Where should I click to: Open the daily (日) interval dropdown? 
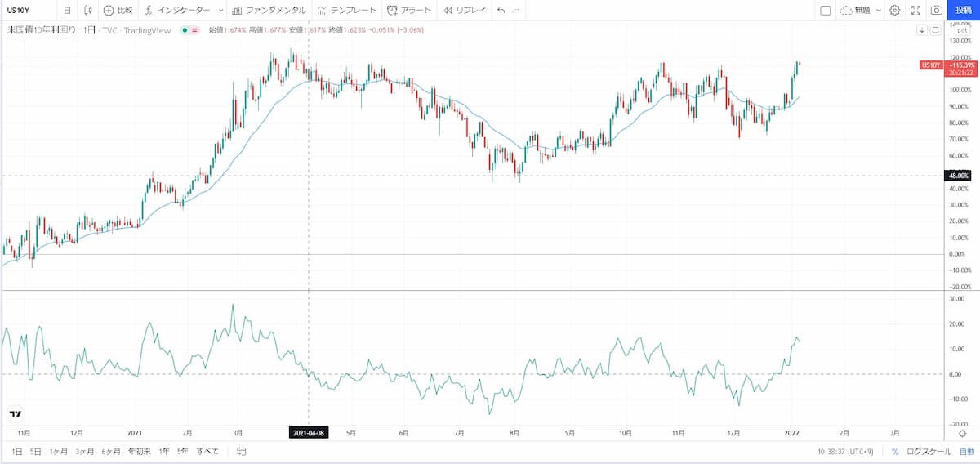(67, 11)
